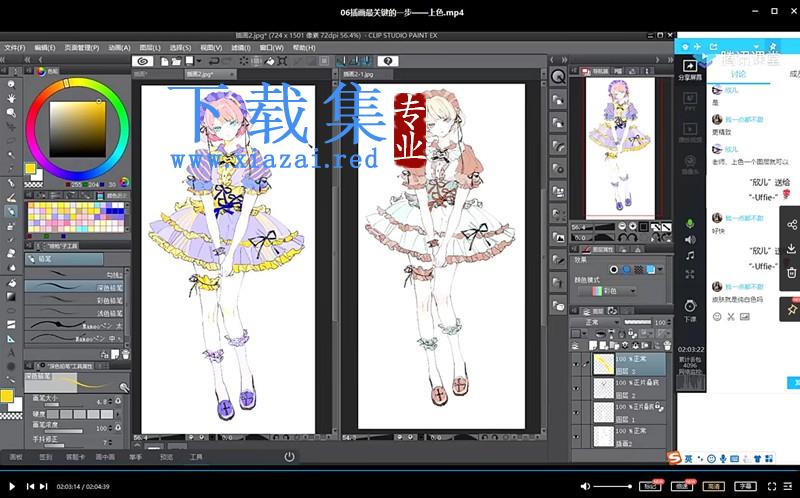Open the 倍速 playback speed selector
This screenshot has width=800, height=498.
tap(682, 486)
